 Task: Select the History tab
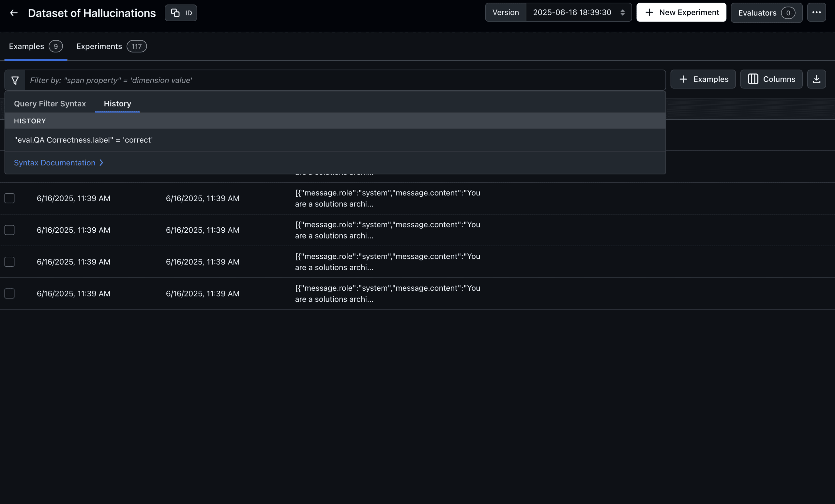click(117, 104)
